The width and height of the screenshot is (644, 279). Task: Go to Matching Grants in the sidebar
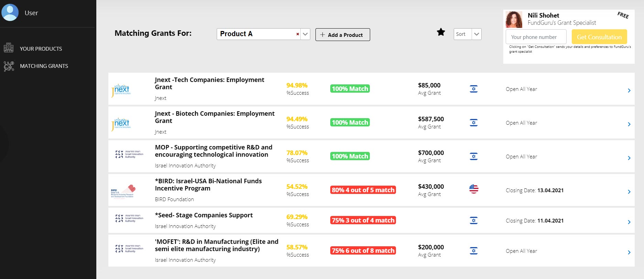(44, 66)
